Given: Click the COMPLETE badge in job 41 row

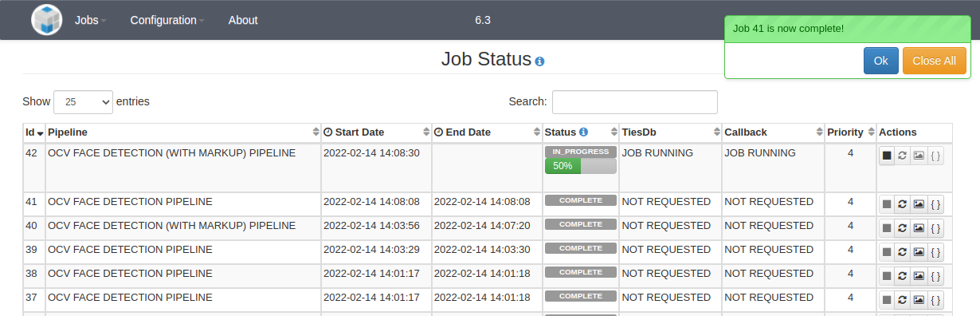Looking at the screenshot, I should tap(581, 200).
